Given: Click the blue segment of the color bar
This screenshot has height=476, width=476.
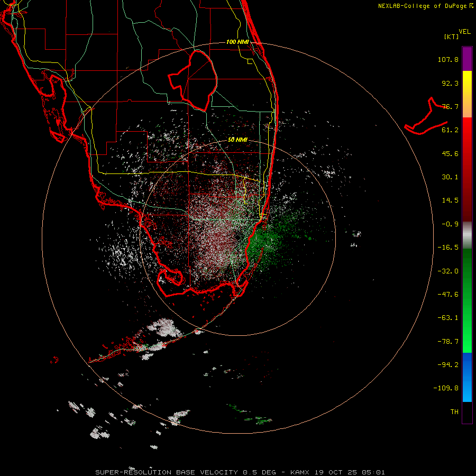Looking at the screenshot, I should [467, 377].
